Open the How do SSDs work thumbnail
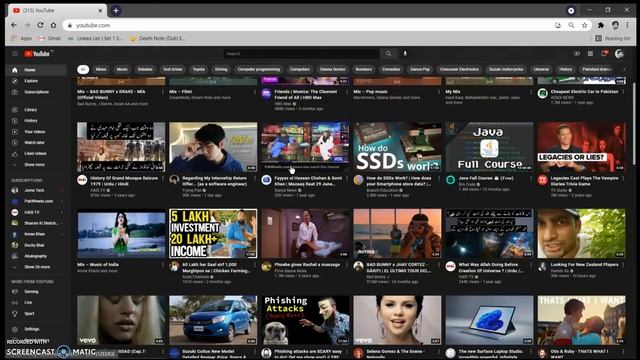 tap(397, 147)
